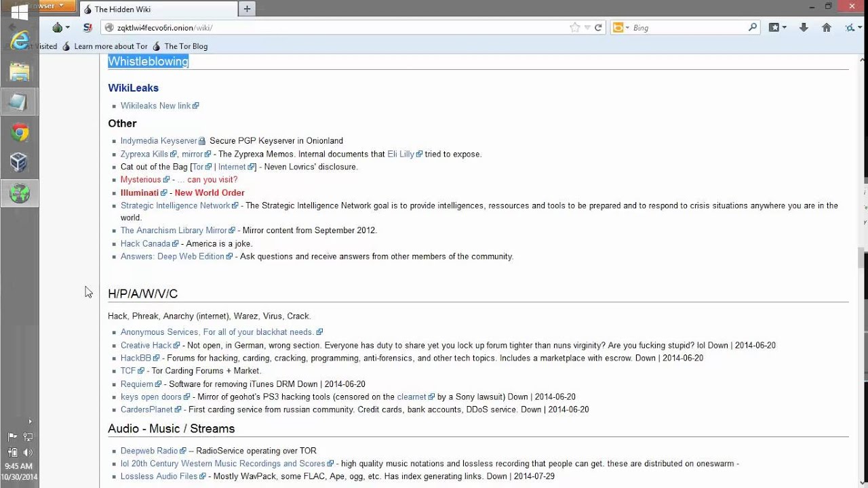The image size is (868, 488).
Task: Click the lock icon after Indymedia Keyserver
Action: [x=201, y=141]
